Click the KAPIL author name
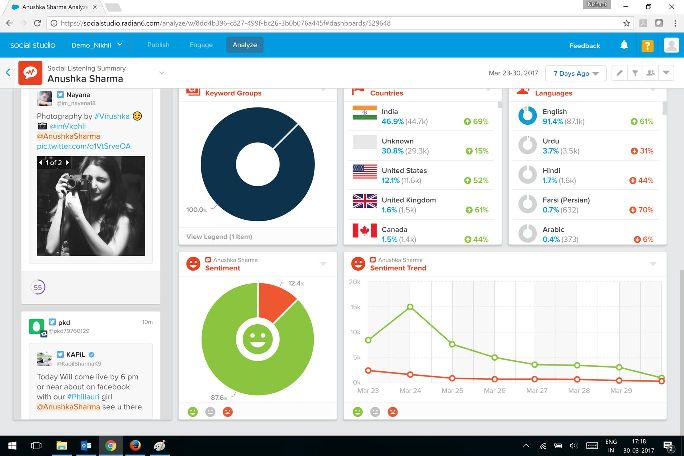This screenshot has width=684, height=456. [x=75, y=354]
